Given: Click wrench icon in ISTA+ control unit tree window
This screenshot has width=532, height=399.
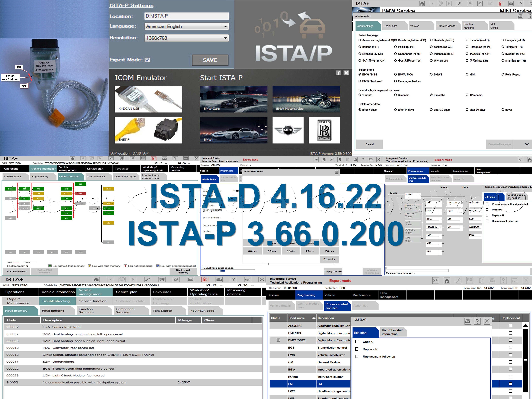Looking at the screenshot, I should click(x=111, y=158).
